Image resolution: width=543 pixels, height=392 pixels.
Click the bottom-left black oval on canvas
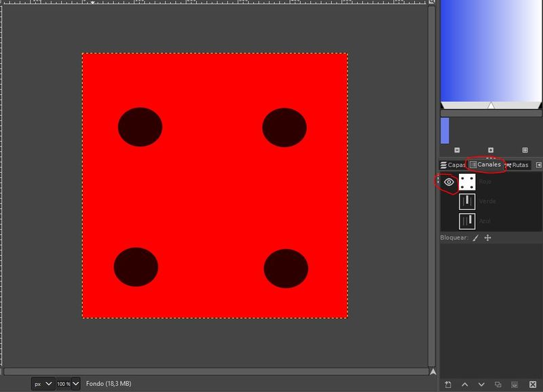point(136,267)
